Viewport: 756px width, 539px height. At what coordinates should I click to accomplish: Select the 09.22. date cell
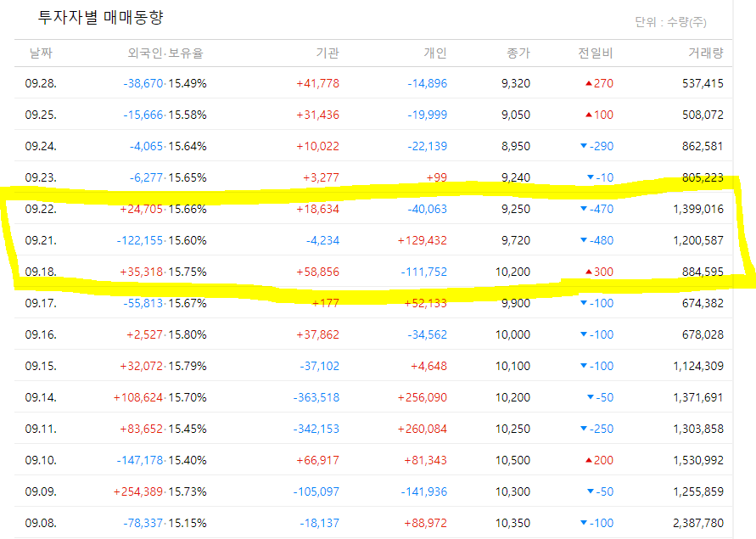click(x=41, y=209)
